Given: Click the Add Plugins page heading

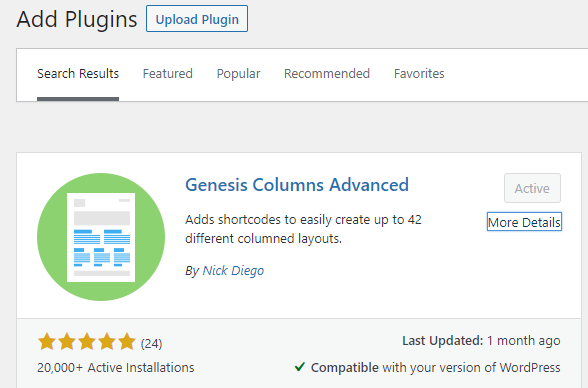Looking at the screenshot, I should click(77, 19).
